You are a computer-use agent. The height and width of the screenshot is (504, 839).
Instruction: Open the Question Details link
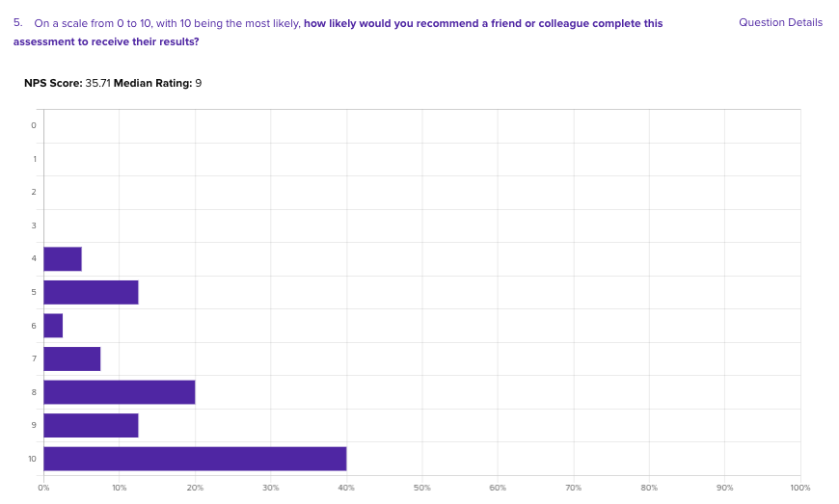[780, 22]
